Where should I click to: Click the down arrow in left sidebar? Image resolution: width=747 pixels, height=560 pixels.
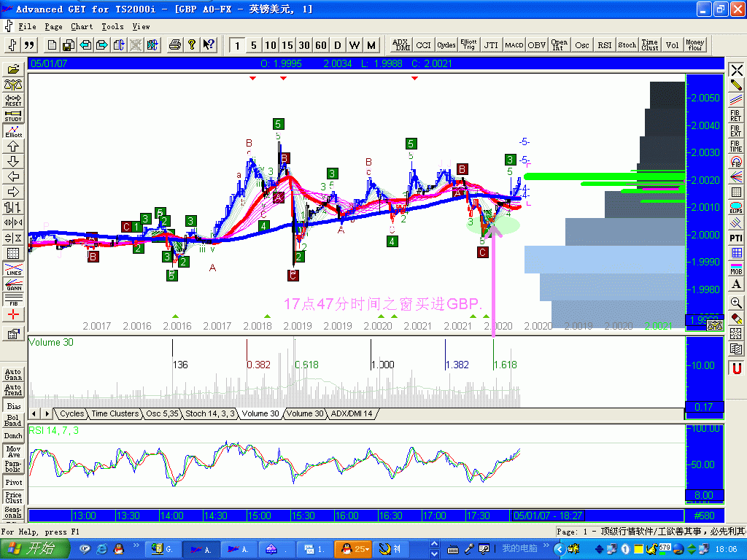(13, 161)
